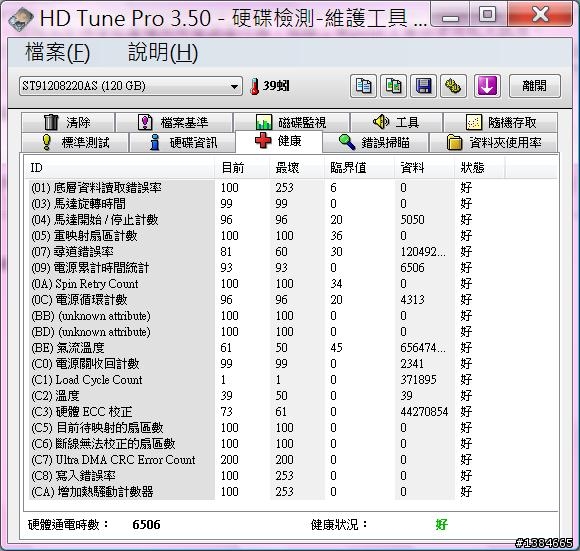The image size is (580, 551).
Task: Click the copy screenshot icon
Action: [393, 86]
